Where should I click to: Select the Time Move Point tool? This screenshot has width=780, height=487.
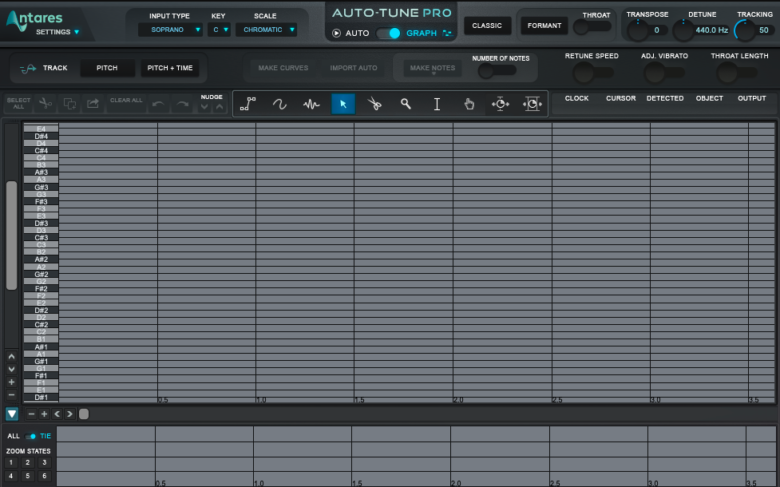tap(500, 103)
